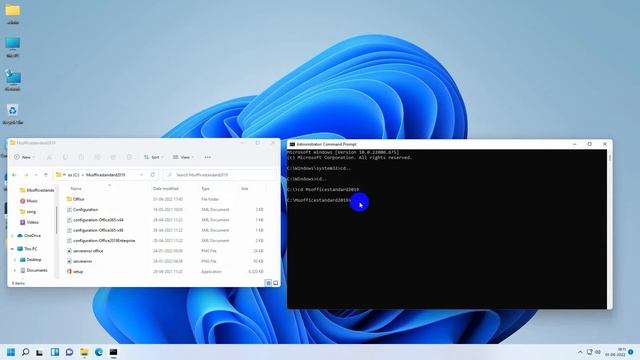Click the Delete icon in Explorer toolbar

point(129,157)
